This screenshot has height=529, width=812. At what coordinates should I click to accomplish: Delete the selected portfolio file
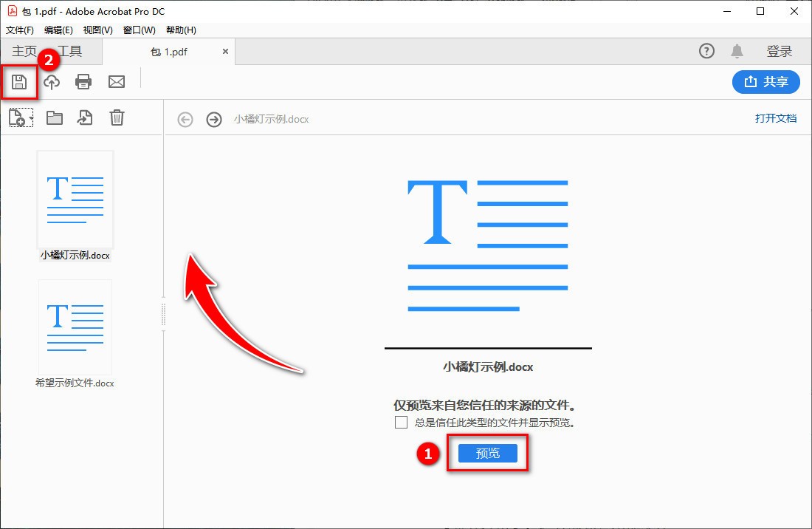pos(117,117)
